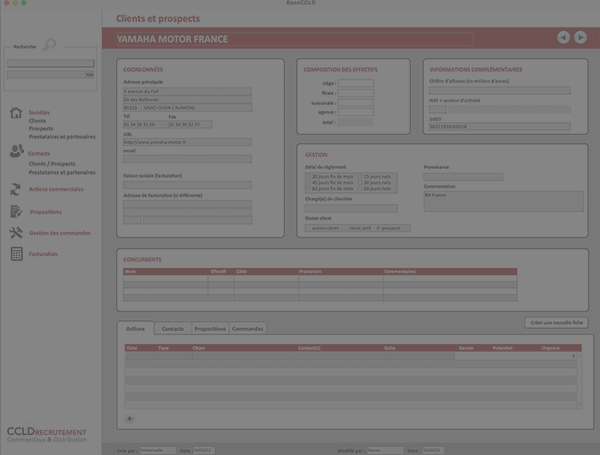Select 60 jours nets radio

click(x=360, y=188)
